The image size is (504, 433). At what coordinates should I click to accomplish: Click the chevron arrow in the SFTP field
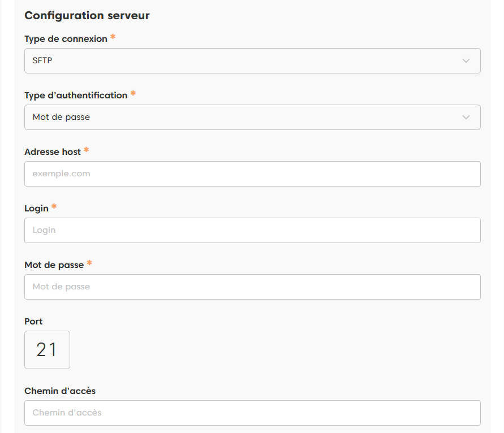click(466, 60)
